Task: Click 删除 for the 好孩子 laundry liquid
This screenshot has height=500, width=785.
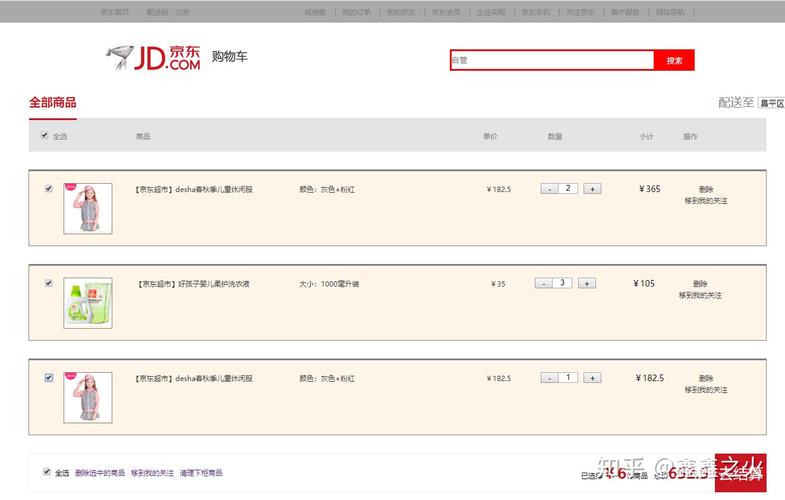Action: pos(700,284)
